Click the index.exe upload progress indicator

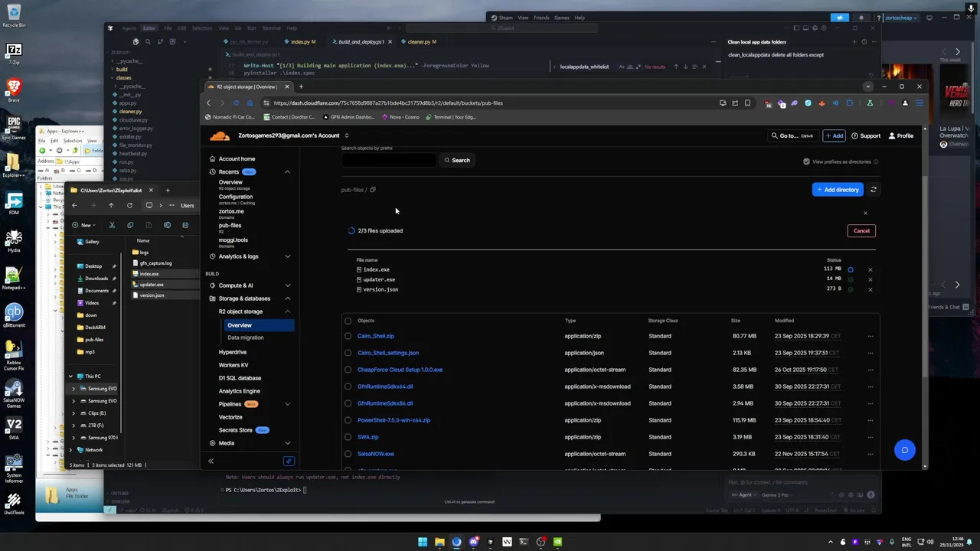coord(850,269)
